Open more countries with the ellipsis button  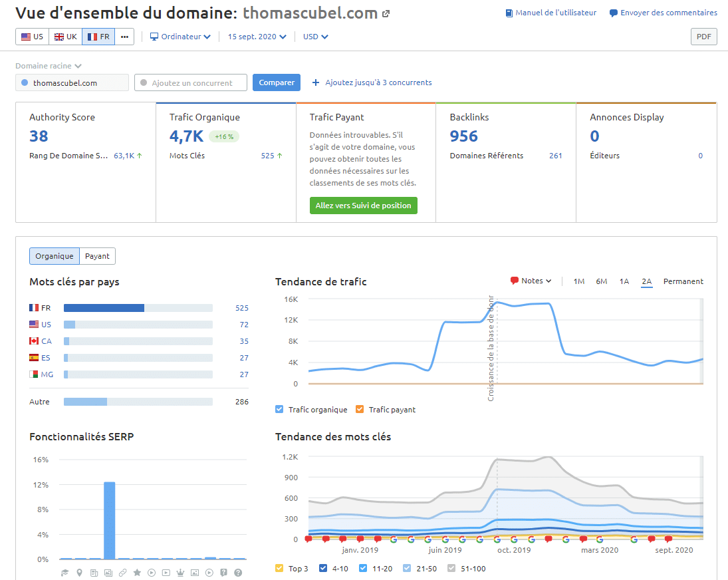[x=124, y=37]
